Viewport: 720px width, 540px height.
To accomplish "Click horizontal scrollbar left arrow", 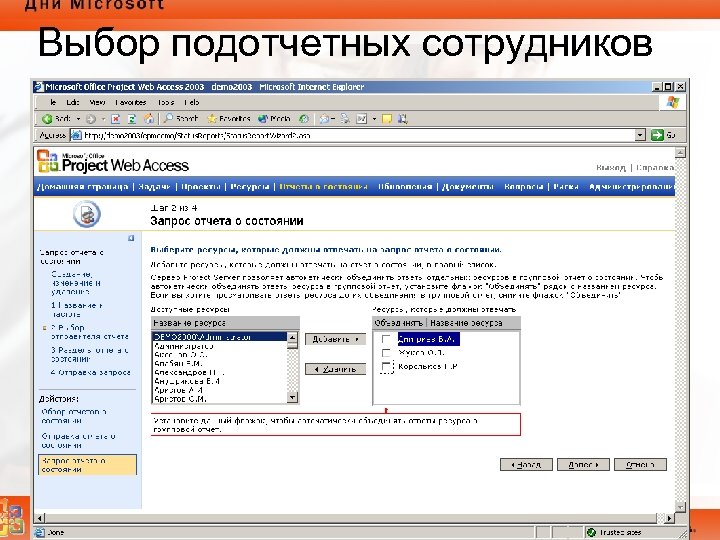I will (40, 518).
